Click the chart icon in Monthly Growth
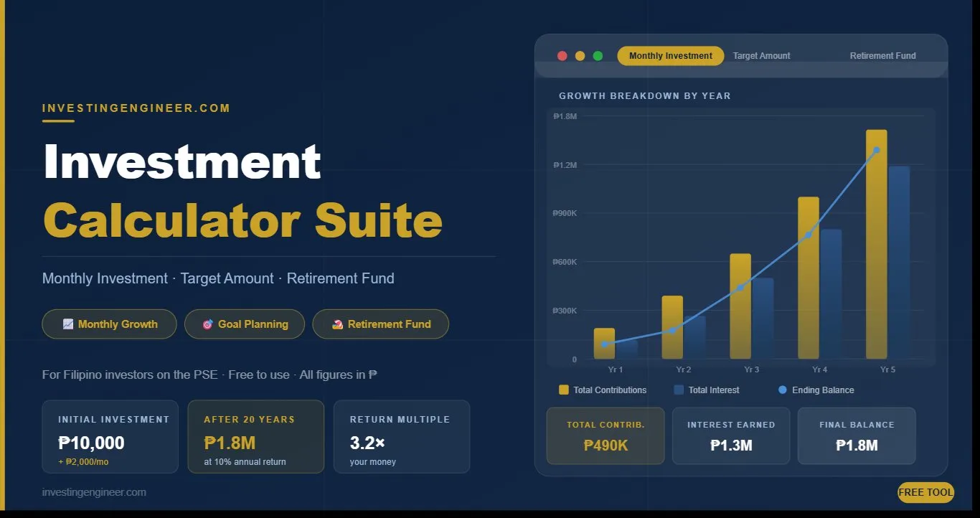The image size is (980, 518). click(x=68, y=324)
